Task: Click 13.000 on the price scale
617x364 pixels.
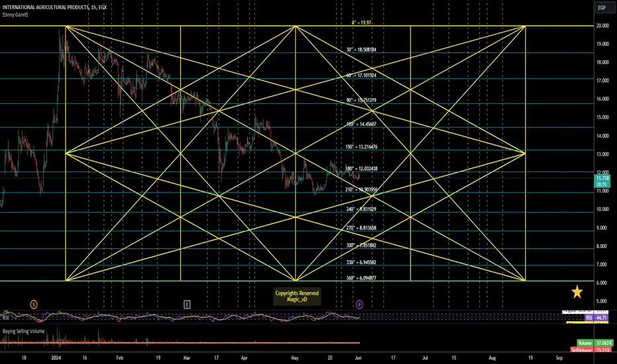Action: pos(602,154)
